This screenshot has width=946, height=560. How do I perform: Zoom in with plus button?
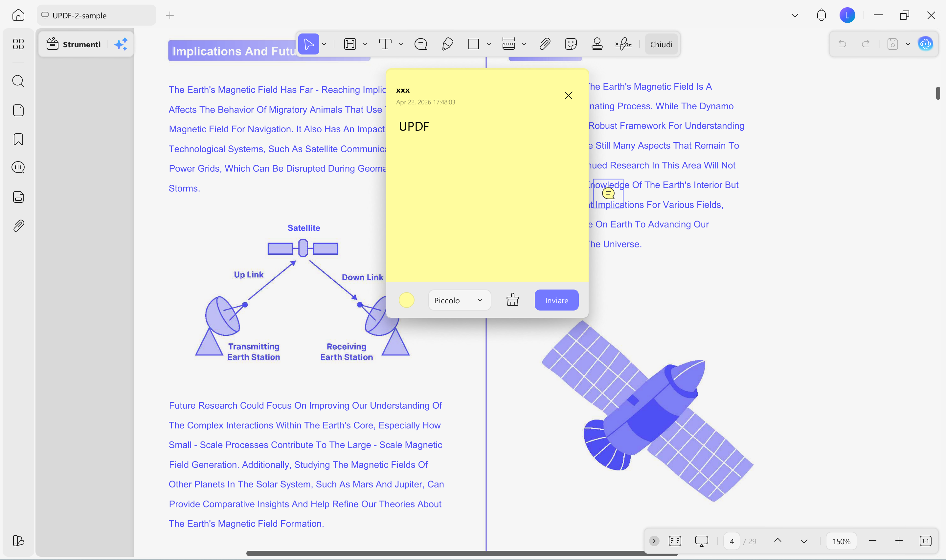click(x=899, y=541)
